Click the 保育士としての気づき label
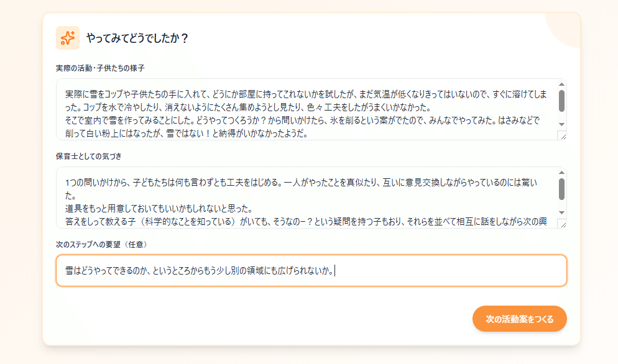This screenshot has height=364, width=618. (x=93, y=156)
